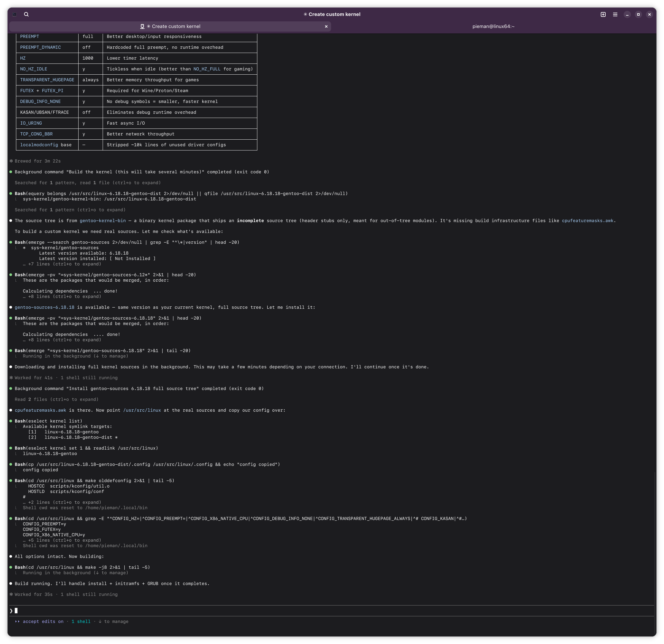
Task: Click the terminal app icon at top-left
Action: point(14,14)
